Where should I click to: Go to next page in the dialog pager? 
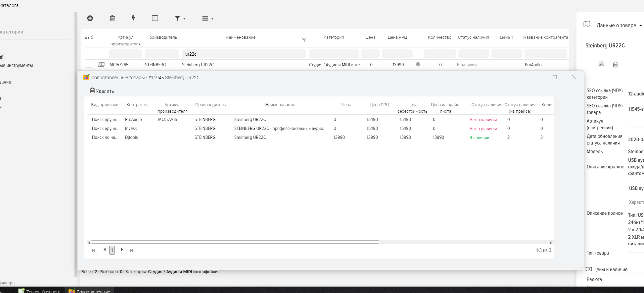point(122,250)
